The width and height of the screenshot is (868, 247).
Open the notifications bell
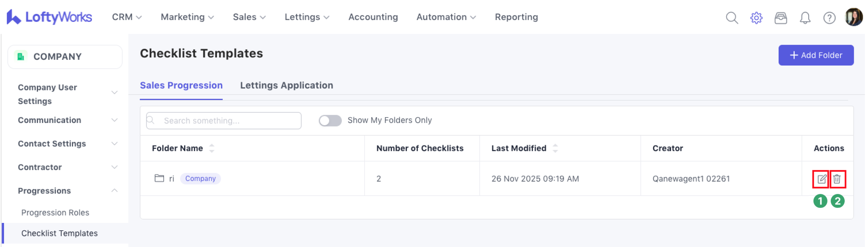(x=805, y=18)
